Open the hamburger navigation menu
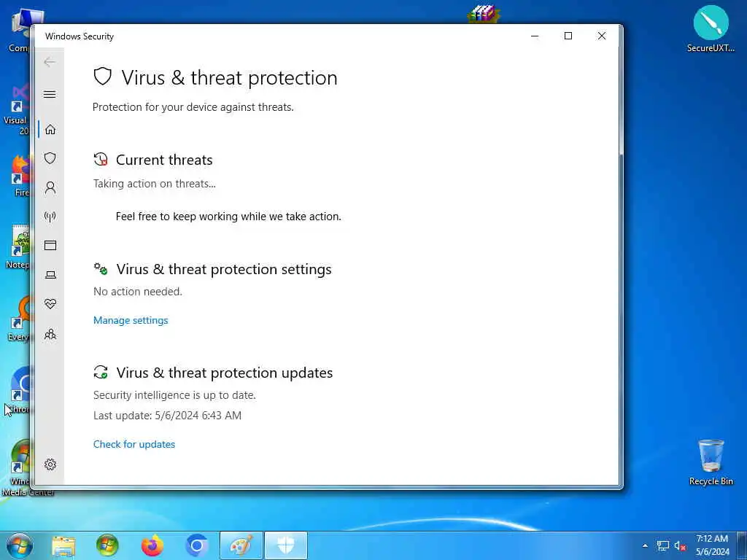Image resolution: width=747 pixels, height=560 pixels. click(50, 94)
